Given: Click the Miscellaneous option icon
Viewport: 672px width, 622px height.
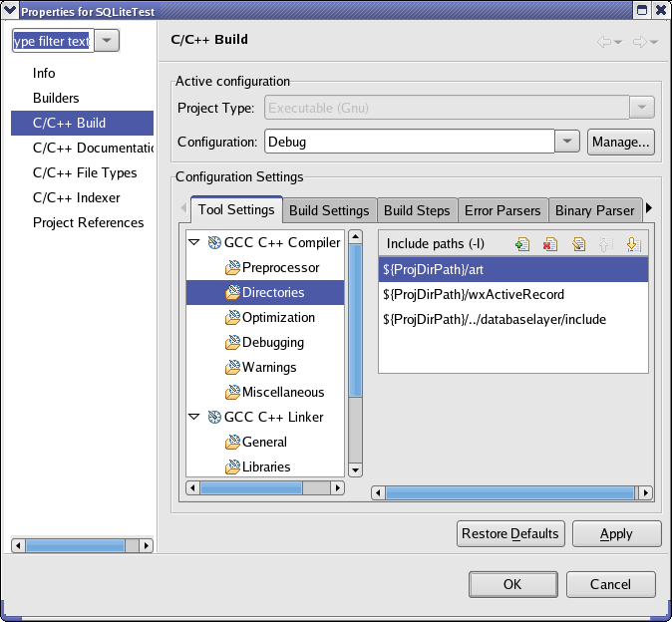Looking at the screenshot, I should pyautogui.click(x=232, y=392).
